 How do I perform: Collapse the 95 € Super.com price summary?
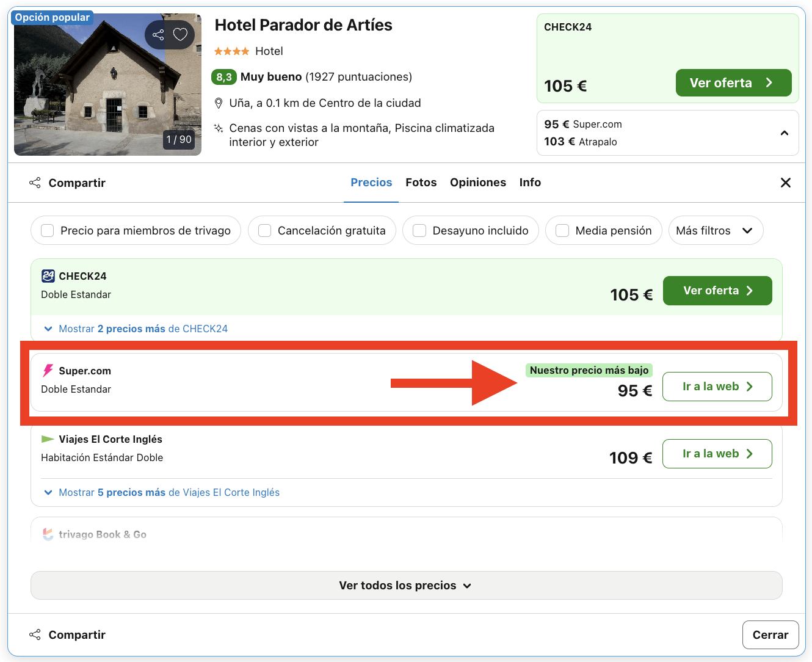pyautogui.click(x=785, y=133)
